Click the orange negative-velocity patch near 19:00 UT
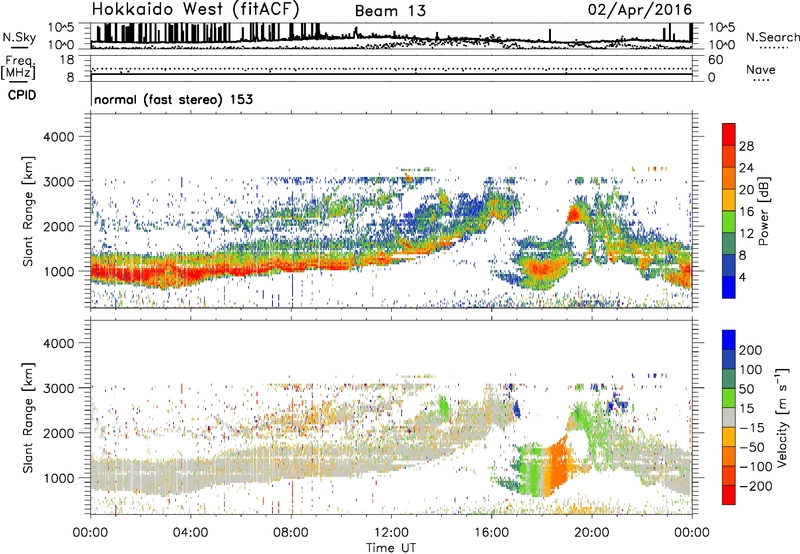The width and height of the screenshot is (800, 554). tap(559, 464)
